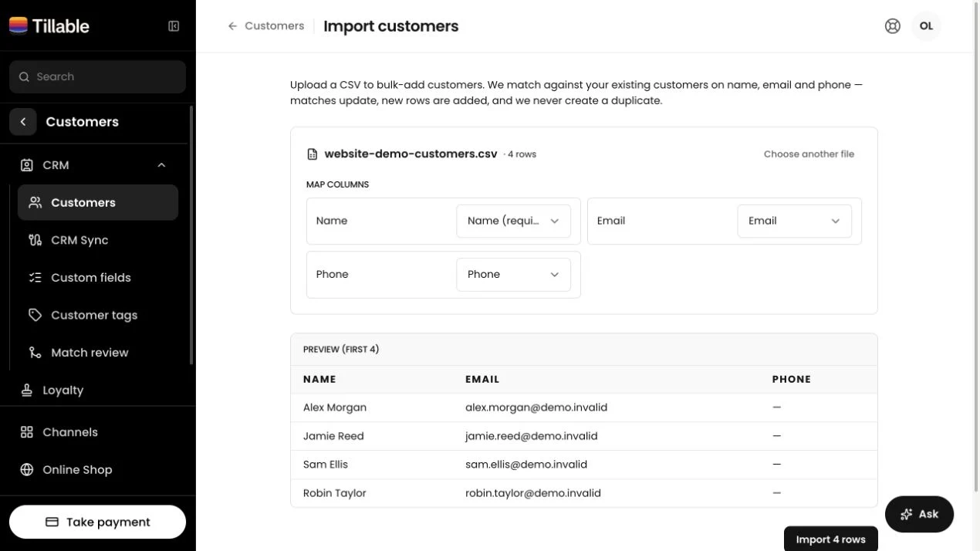Click the back arrow beside Customers breadcrumb
This screenshot has height=551, width=980.
(x=232, y=26)
